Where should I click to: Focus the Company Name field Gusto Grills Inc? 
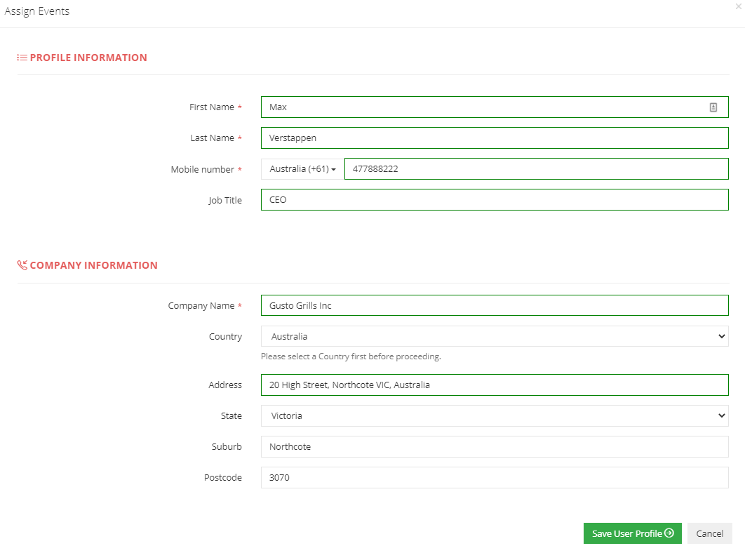pyautogui.click(x=495, y=305)
